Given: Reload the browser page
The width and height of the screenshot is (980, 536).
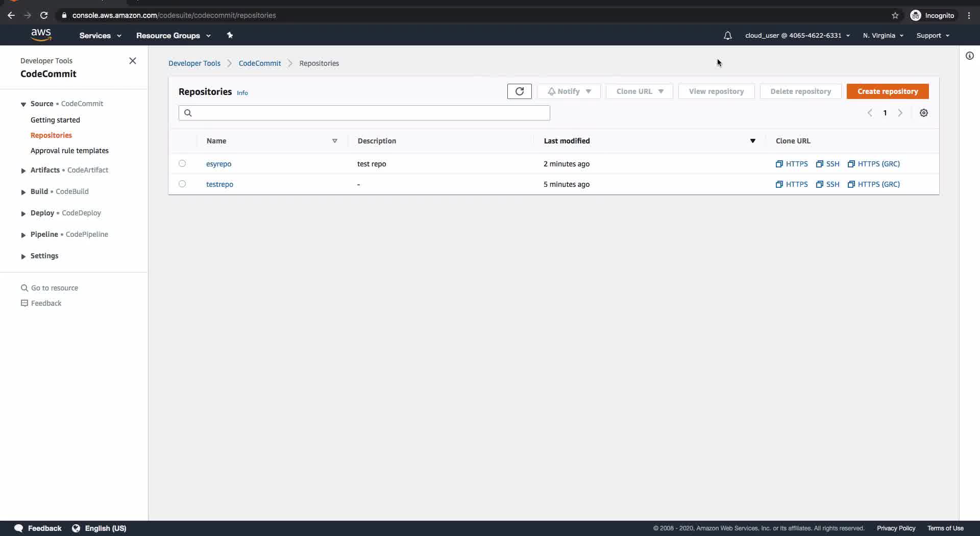Looking at the screenshot, I should [44, 15].
